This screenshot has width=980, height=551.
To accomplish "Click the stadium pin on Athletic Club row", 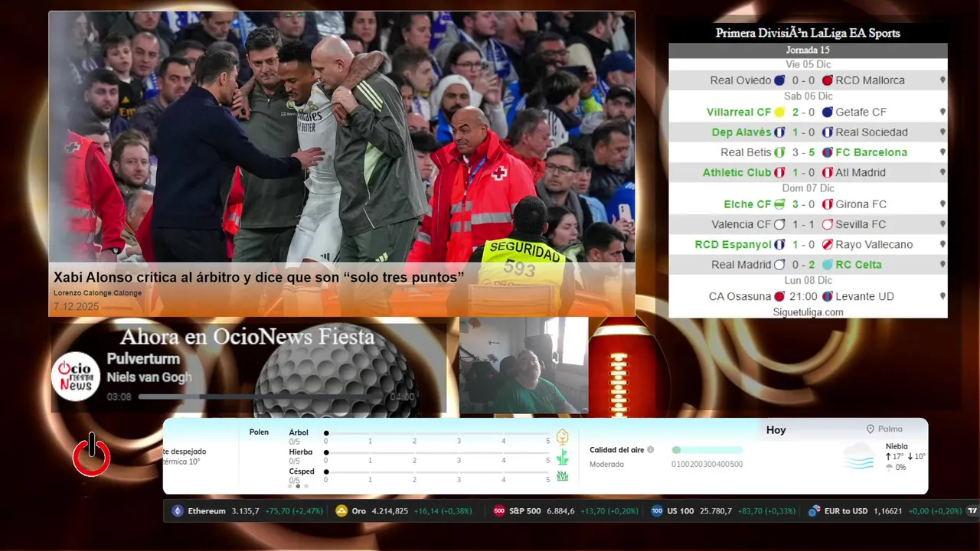I will pos(942,173).
